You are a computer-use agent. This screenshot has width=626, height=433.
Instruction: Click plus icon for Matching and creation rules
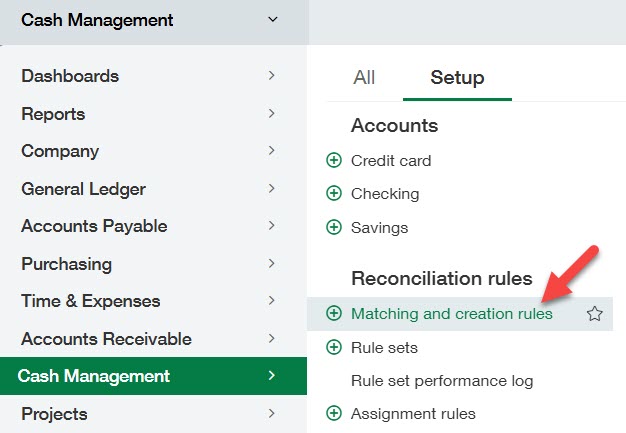(x=334, y=314)
